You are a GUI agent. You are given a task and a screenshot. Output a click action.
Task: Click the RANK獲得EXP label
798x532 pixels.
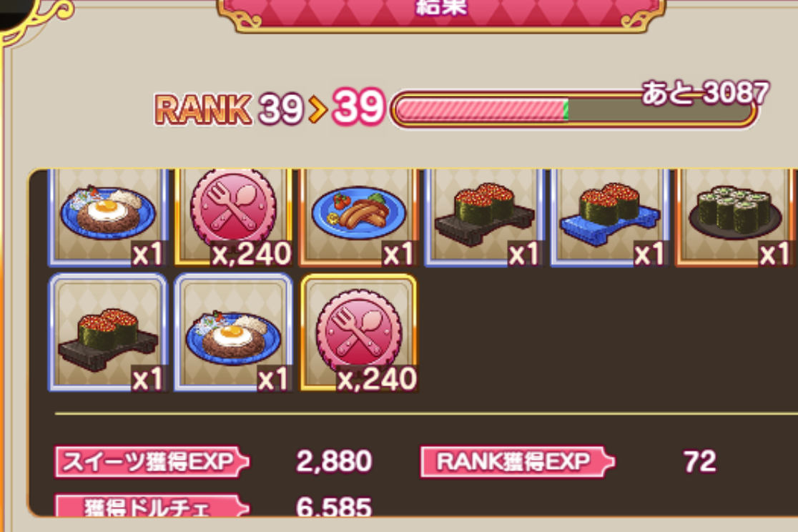click(517, 462)
